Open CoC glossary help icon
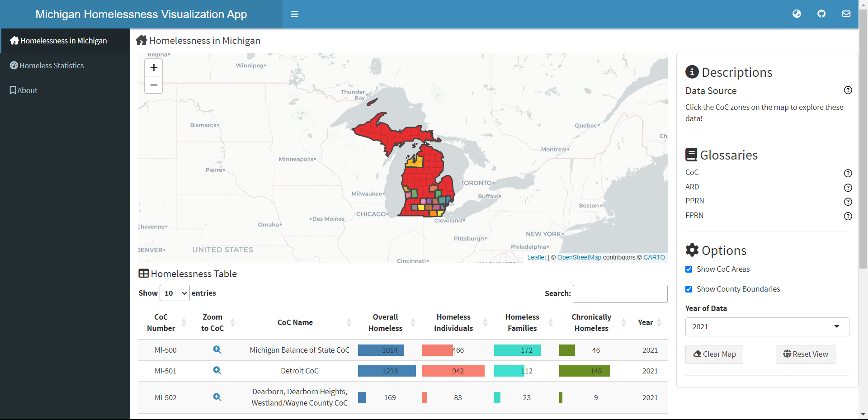The height and width of the screenshot is (420, 868). (x=848, y=173)
